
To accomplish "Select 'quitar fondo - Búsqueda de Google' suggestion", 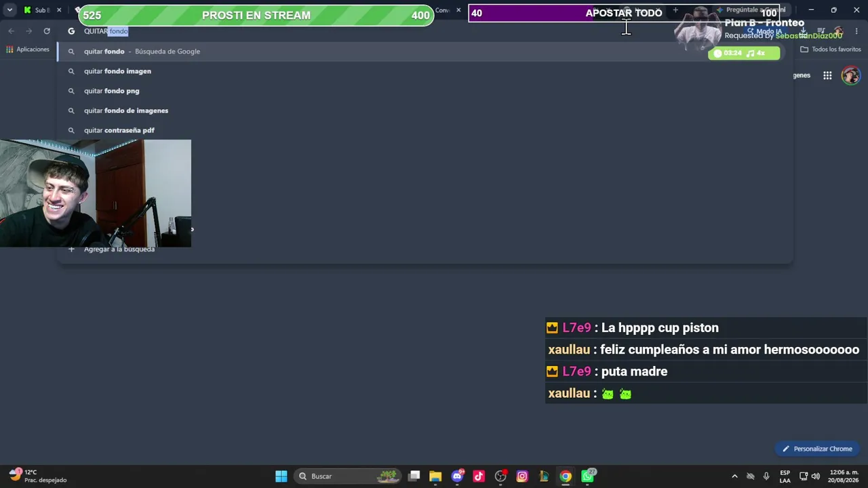I will click(425, 52).
